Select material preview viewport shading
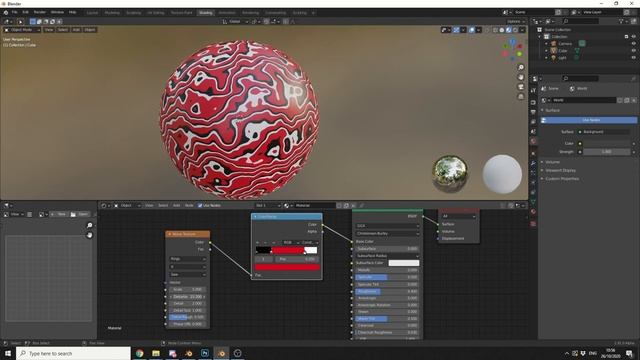 (x=509, y=30)
